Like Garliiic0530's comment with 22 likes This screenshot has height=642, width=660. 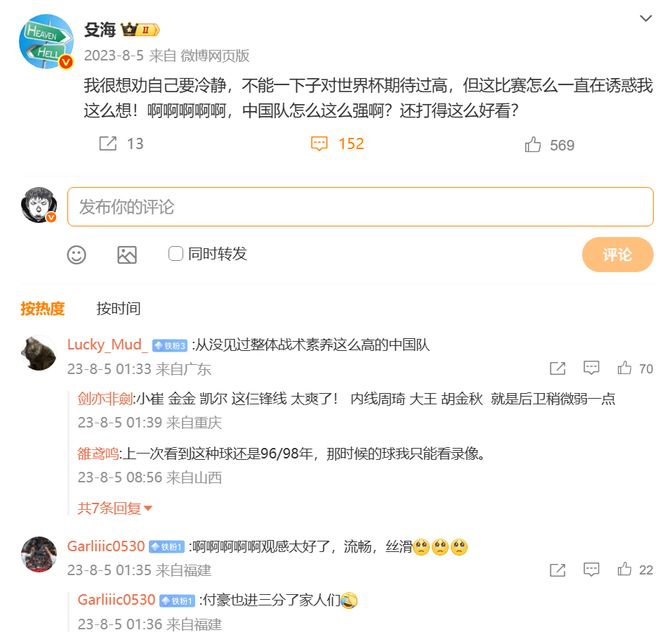624,569
